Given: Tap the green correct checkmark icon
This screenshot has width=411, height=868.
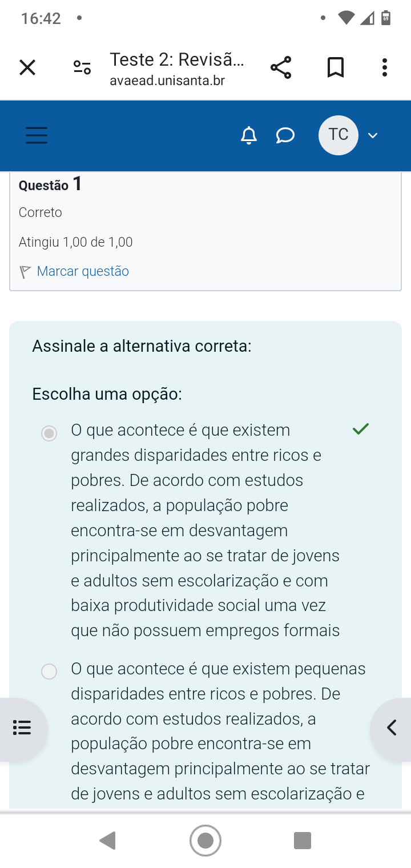Looking at the screenshot, I should pos(361,429).
